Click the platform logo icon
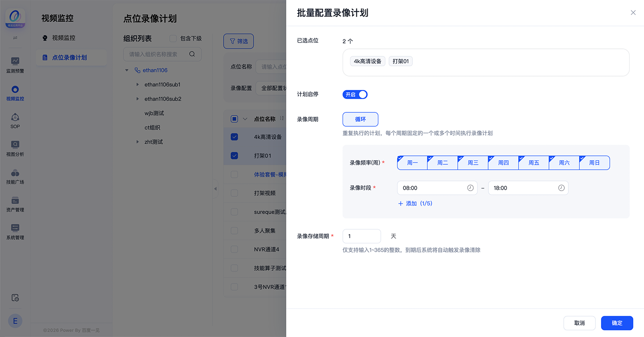Image resolution: width=644 pixels, height=337 pixels. point(15,18)
